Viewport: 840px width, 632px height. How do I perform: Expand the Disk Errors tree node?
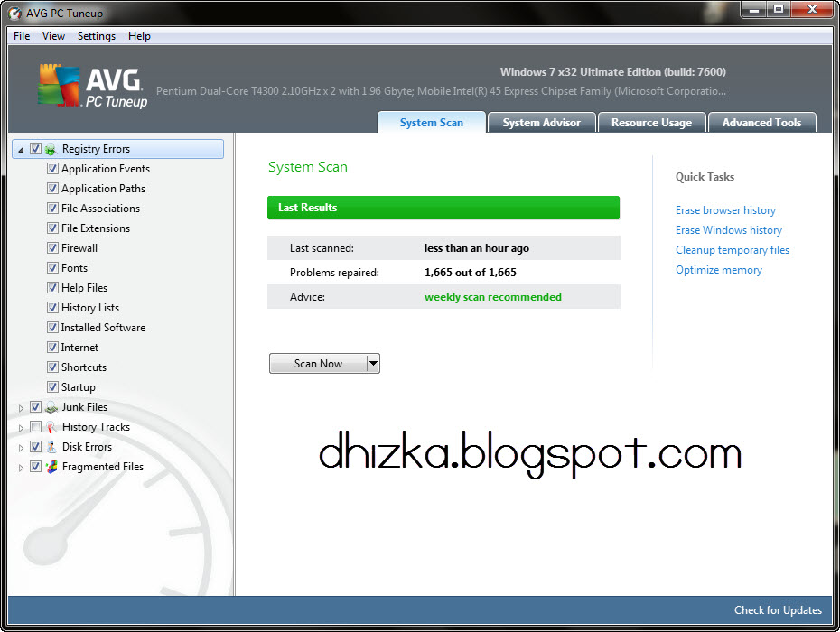(x=21, y=448)
